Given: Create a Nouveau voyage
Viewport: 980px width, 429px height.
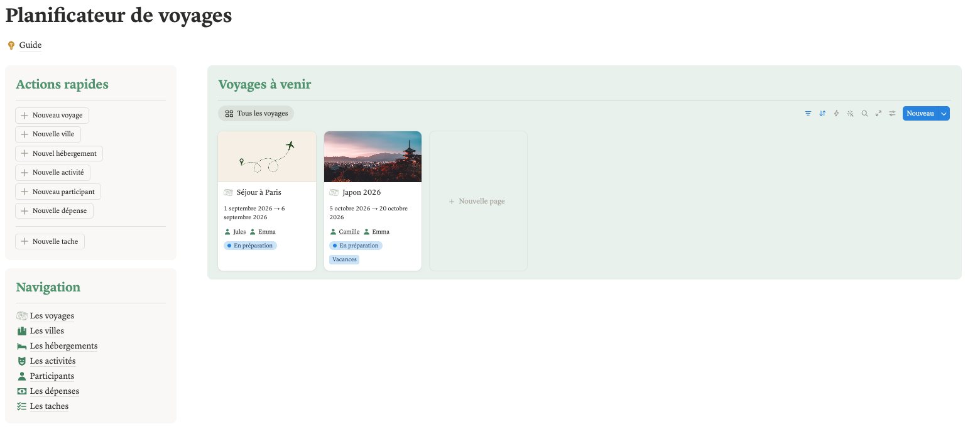Looking at the screenshot, I should pos(52,116).
